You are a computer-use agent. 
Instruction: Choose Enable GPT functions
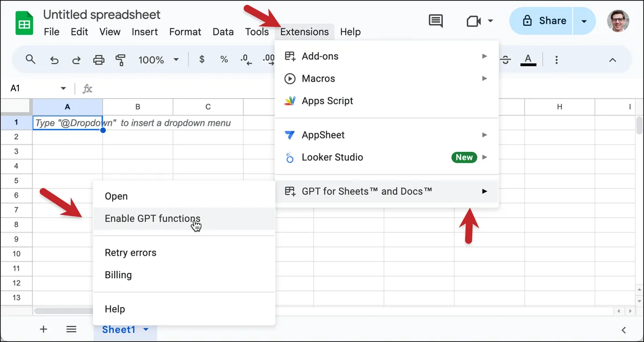coord(184,219)
